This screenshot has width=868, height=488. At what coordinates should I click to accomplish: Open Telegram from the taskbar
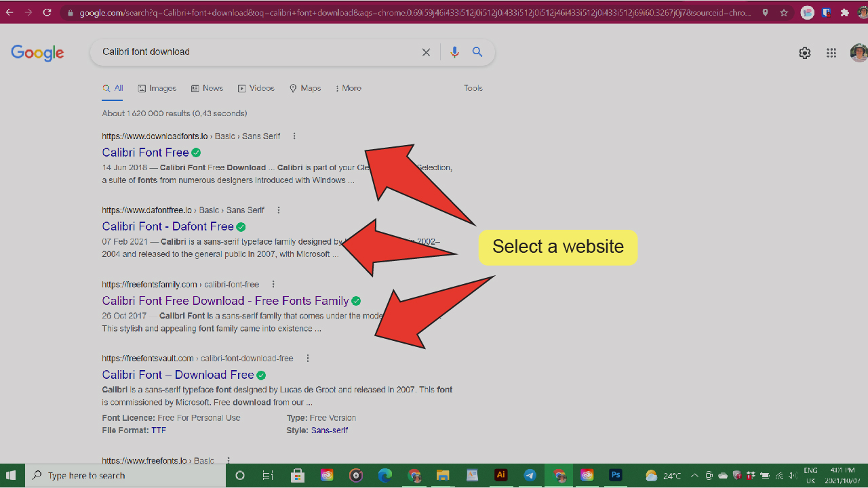(530, 475)
